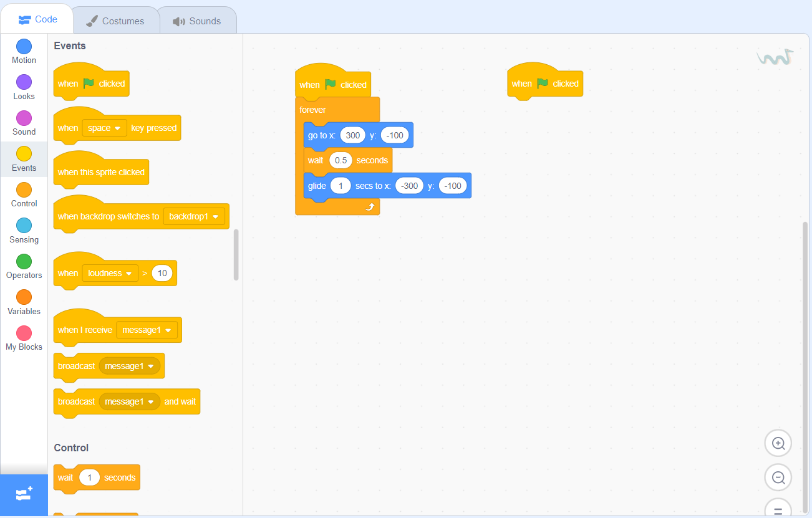
Task: Open the Add Extension button
Action: click(x=24, y=495)
